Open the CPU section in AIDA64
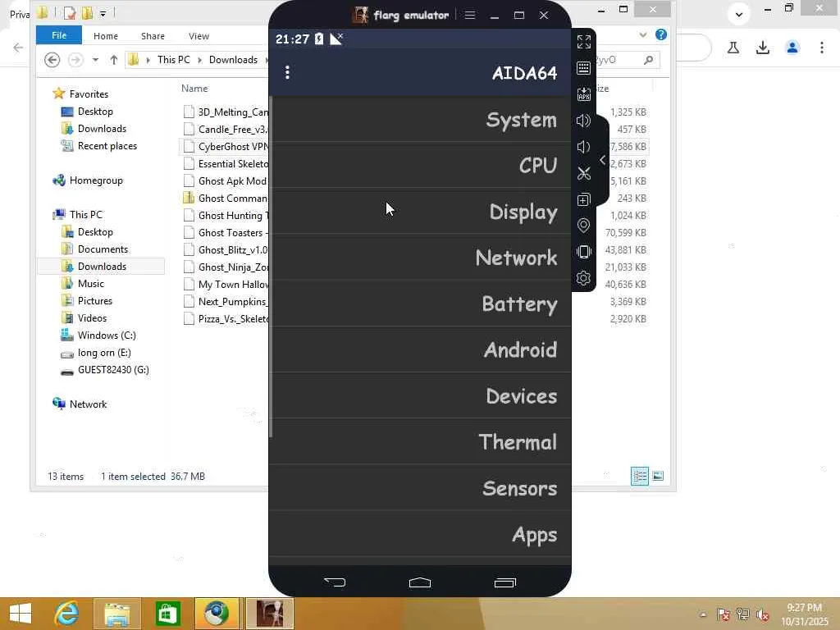This screenshot has height=630, width=840. (x=421, y=165)
